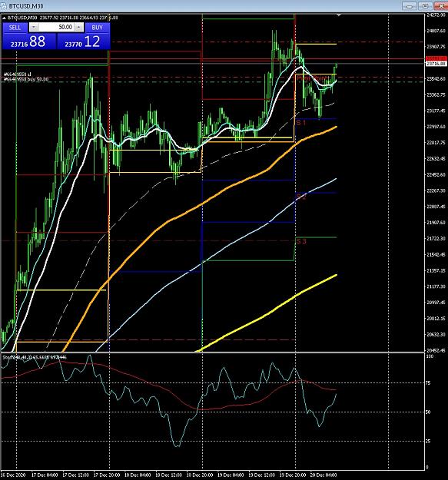
Task: Click the 20997.45 price scale value
Action: [436, 303]
